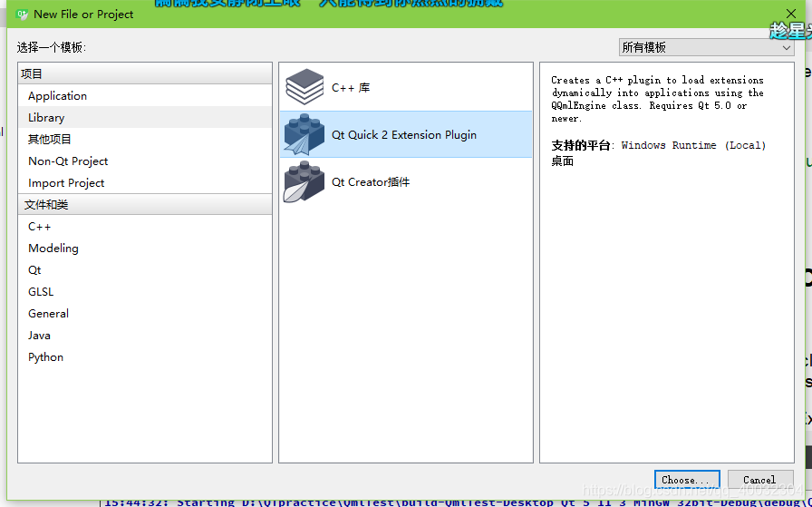The image size is (812, 507).
Task: Click the 选择一个模板 label
Action: 52,47
